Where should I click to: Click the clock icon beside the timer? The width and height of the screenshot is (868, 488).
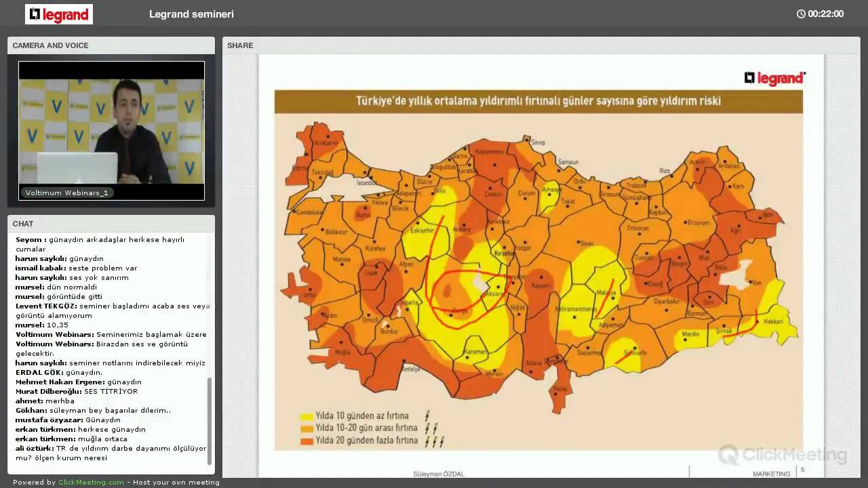click(801, 14)
